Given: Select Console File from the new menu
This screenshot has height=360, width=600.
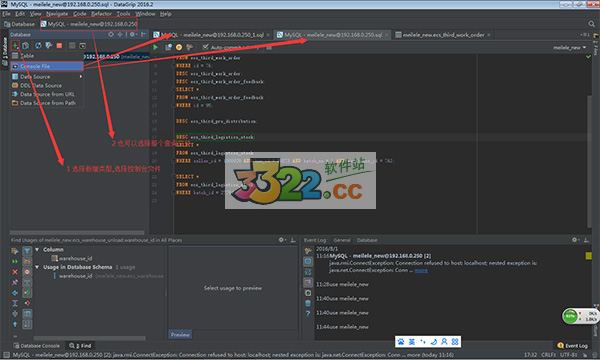Looking at the screenshot, I should click(47, 66).
